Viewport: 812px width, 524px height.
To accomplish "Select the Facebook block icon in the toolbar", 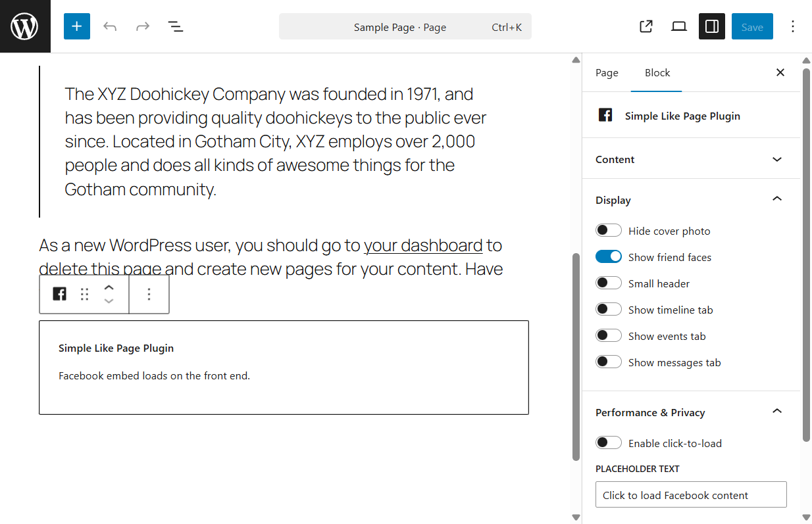I will point(59,294).
